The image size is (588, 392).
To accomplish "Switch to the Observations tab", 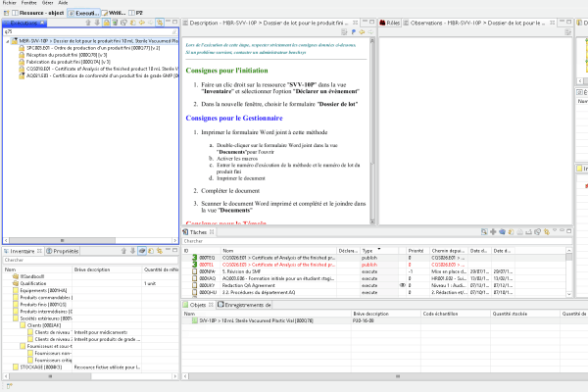I will click(x=477, y=23).
